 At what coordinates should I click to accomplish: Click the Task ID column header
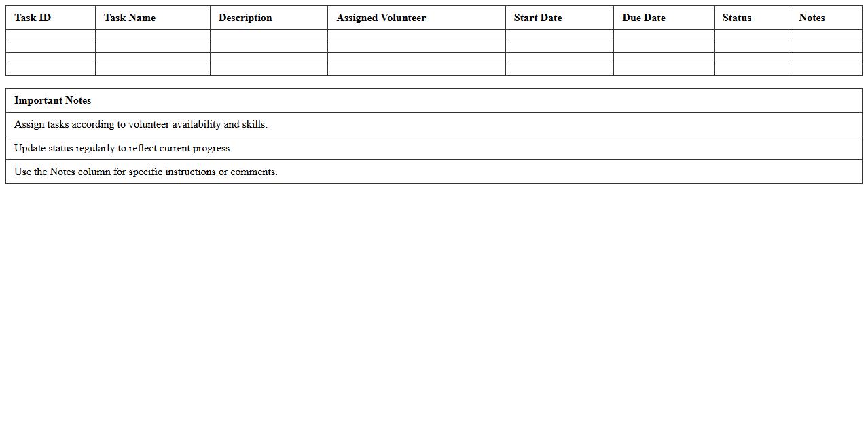click(x=33, y=18)
